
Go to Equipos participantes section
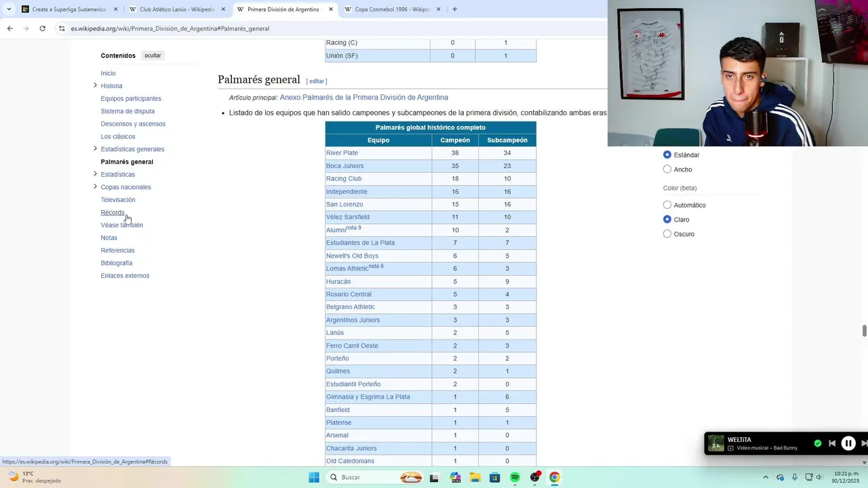(x=131, y=98)
